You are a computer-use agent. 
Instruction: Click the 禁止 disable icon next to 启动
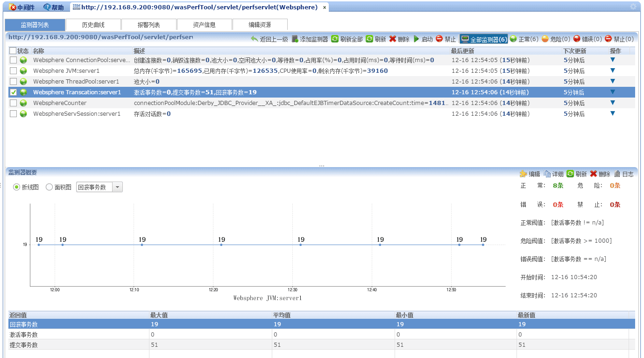coord(439,39)
